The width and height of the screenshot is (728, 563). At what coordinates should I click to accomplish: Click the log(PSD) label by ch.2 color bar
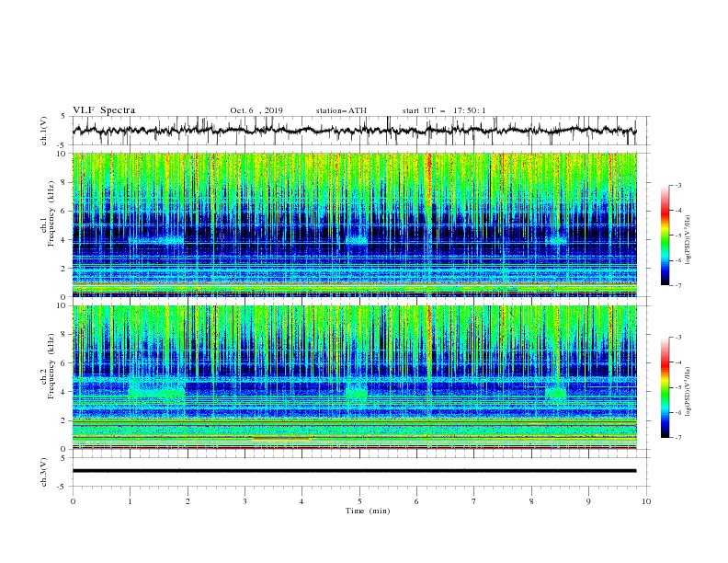pos(688,392)
